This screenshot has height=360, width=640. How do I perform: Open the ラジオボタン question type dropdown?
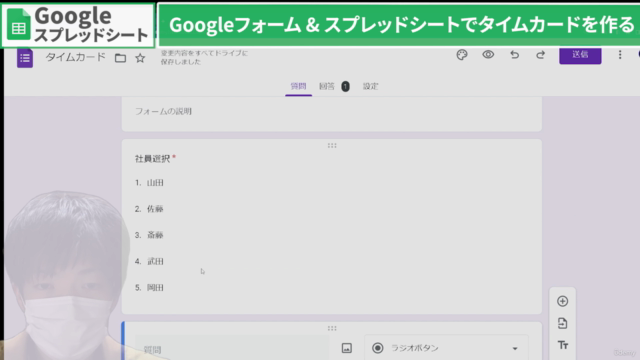tap(446, 348)
